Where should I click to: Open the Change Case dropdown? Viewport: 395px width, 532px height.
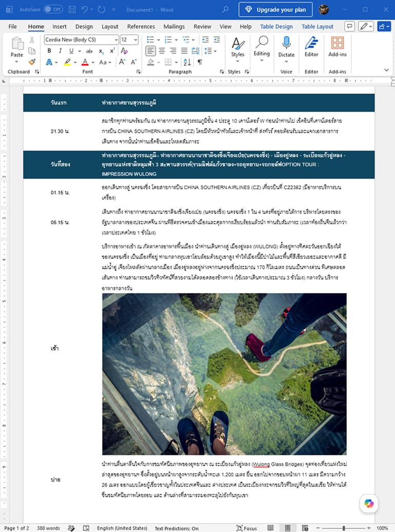(x=105, y=62)
